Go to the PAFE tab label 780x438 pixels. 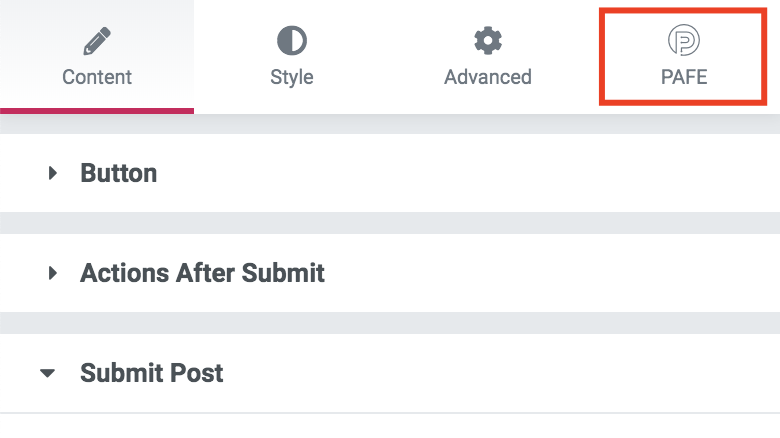(684, 77)
